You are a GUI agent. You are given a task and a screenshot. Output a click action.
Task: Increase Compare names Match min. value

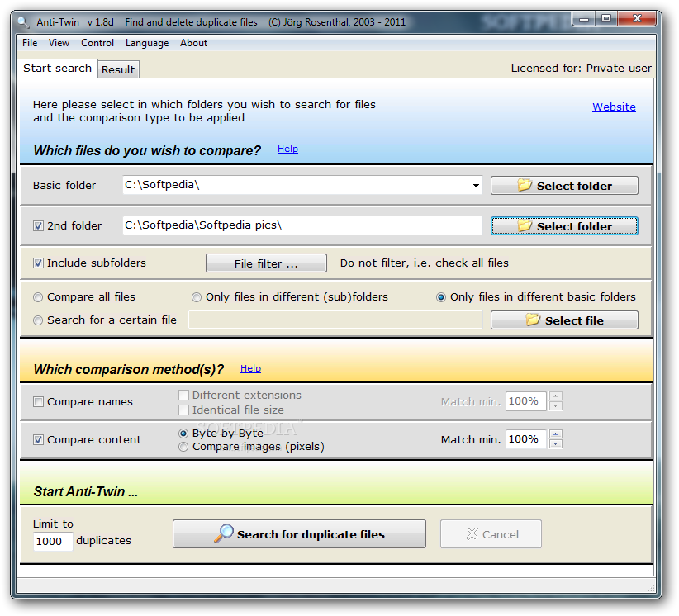pyautogui.click(x=556, y=396)
